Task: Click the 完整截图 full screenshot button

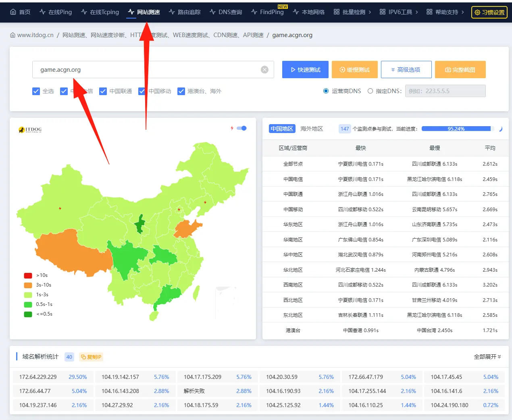Action: 460,69
